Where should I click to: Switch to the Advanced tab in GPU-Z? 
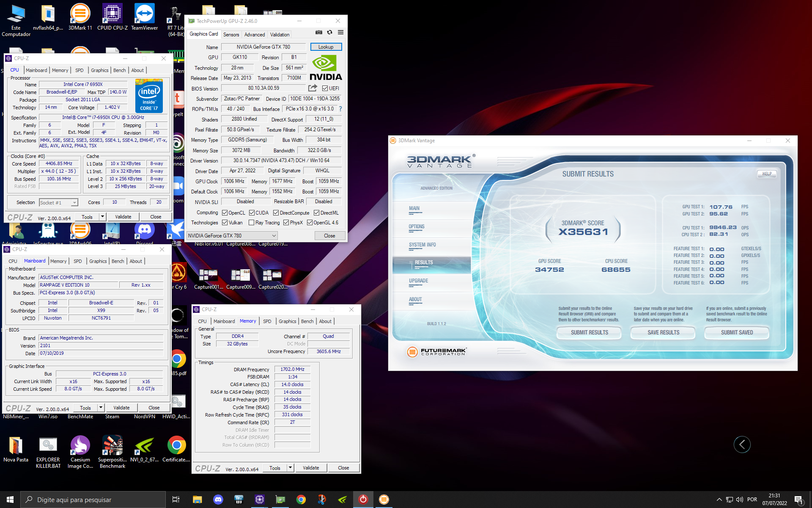coord(255,35)
